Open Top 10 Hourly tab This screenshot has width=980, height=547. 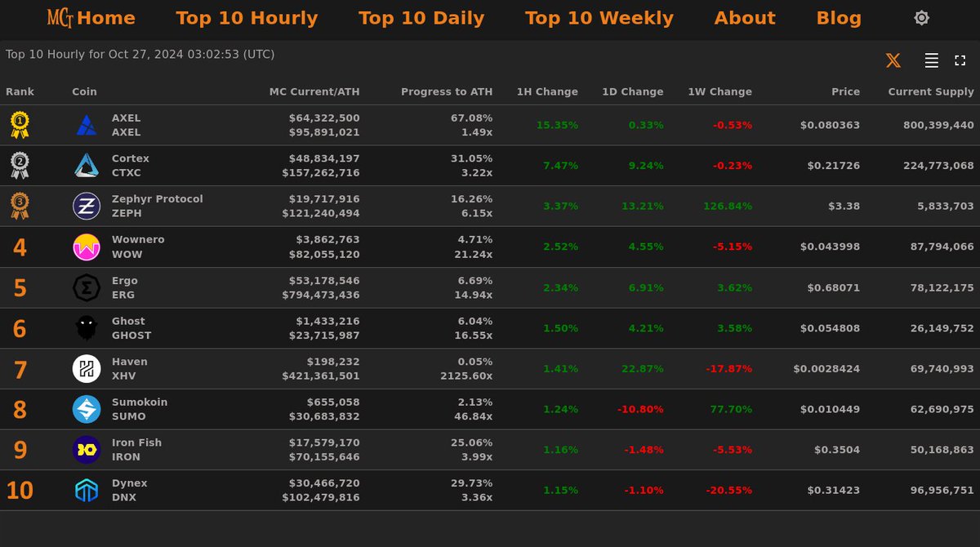pos(247,18)
